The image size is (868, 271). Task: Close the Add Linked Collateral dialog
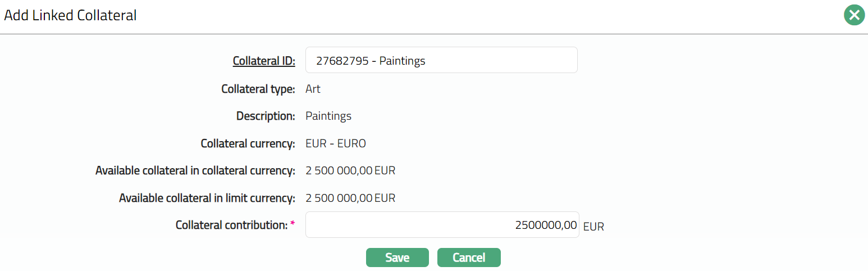(854, 15)
